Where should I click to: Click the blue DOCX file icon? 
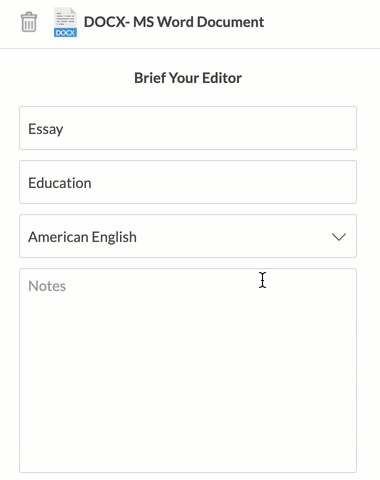65,22
